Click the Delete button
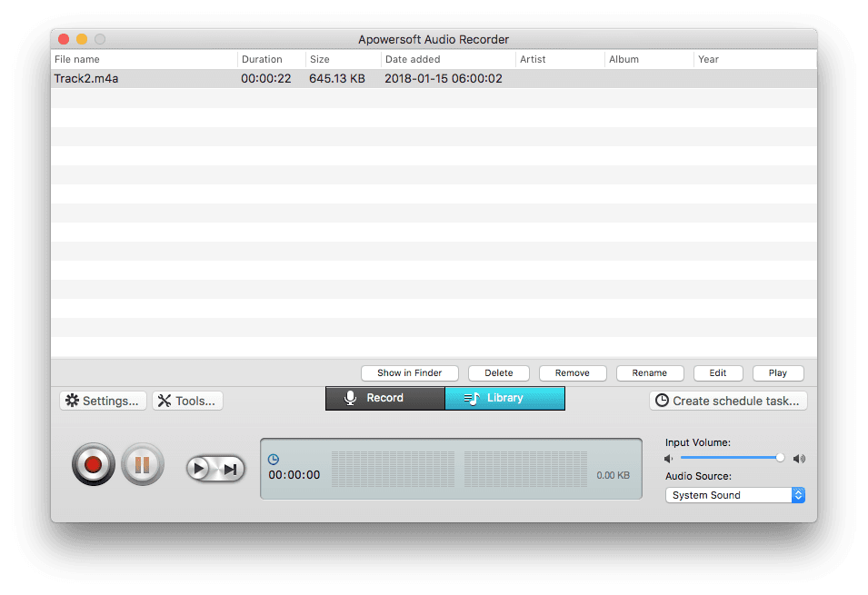 point(499,372)
